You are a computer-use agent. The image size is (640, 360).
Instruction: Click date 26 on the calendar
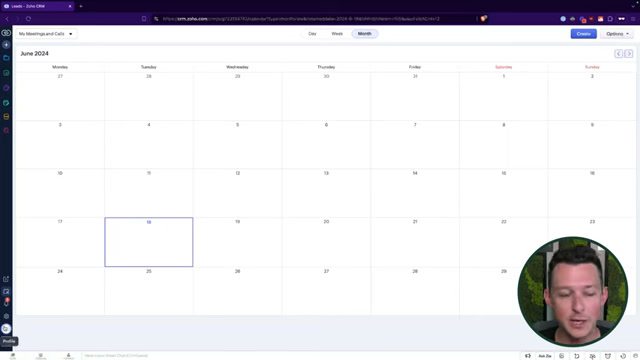coord(238,271)
